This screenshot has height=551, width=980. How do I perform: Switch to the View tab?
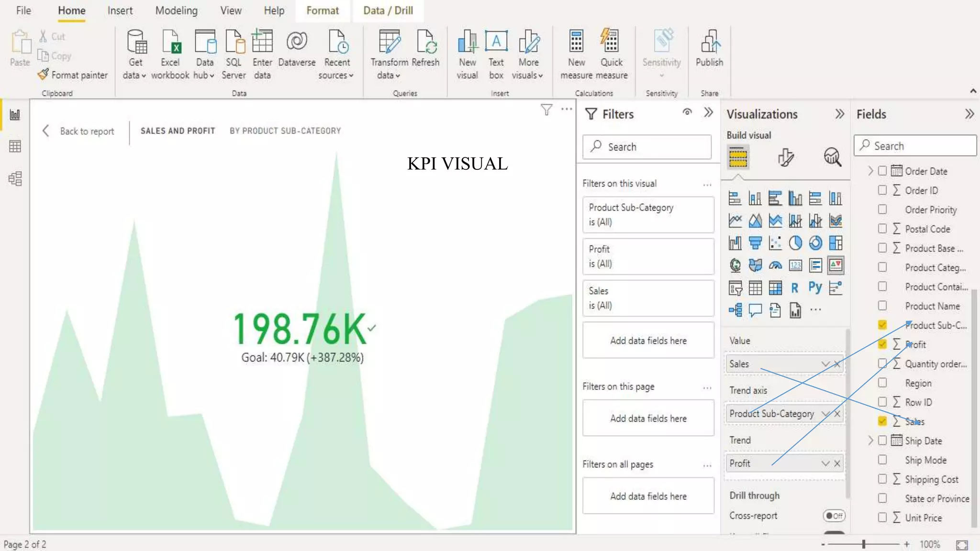click(231, 11)
